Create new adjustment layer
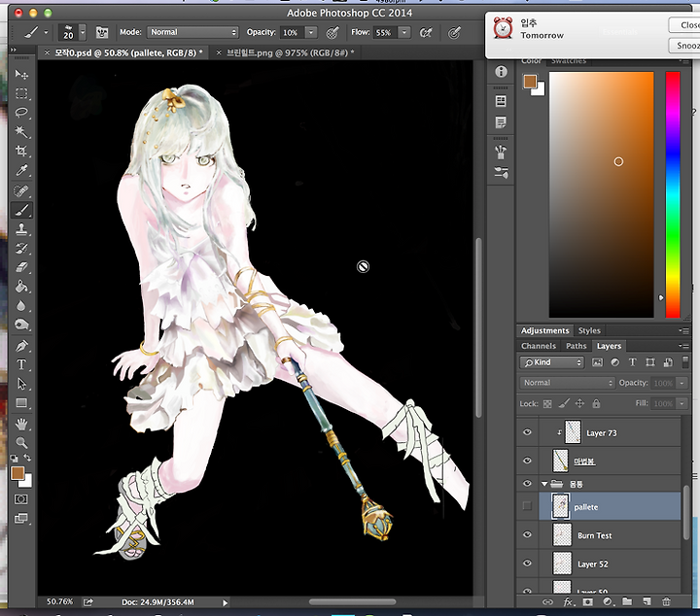Image resolution: width=700 pixels, height=616 pixels. pyautogui.click(x=607, y=601)
